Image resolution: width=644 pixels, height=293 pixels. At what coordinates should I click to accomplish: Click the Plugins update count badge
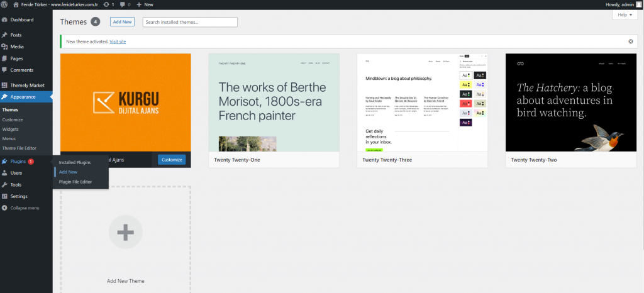(x=31, y=162)
